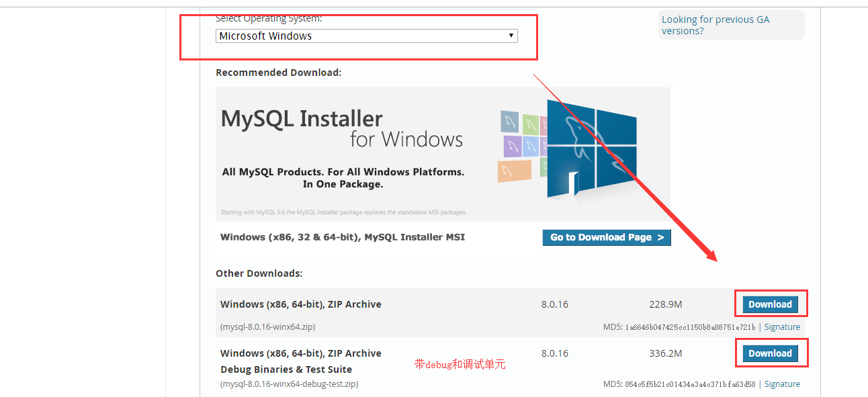The height and width of the screenshot is (397, 868).
Task: Click version 8.0.16 in Debug Binaries row
Action: [x=555, y=353]
